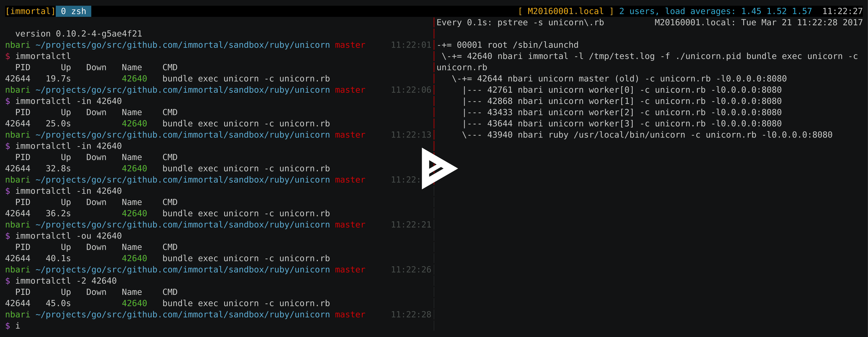Viewport: 868px width, 337px height.
Task: Click the uptime value '25.0s'
Action: (58, 124)
